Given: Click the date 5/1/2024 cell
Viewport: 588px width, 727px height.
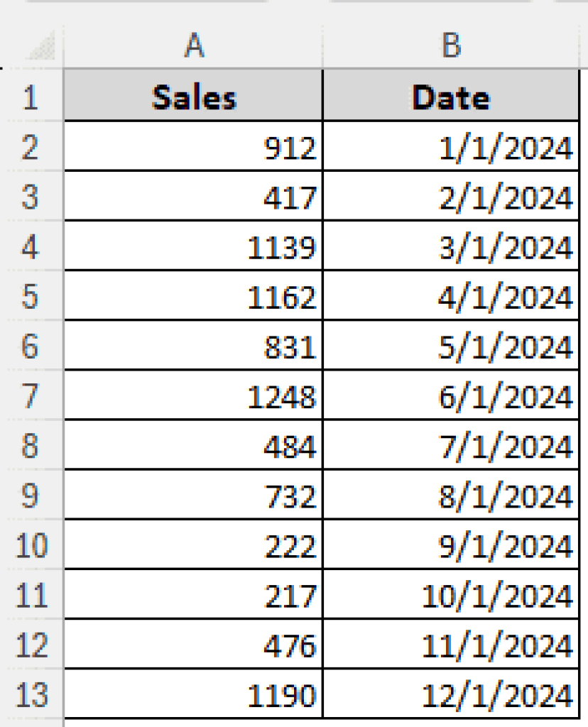Looking at the screenshot, I should click(452, 346).
